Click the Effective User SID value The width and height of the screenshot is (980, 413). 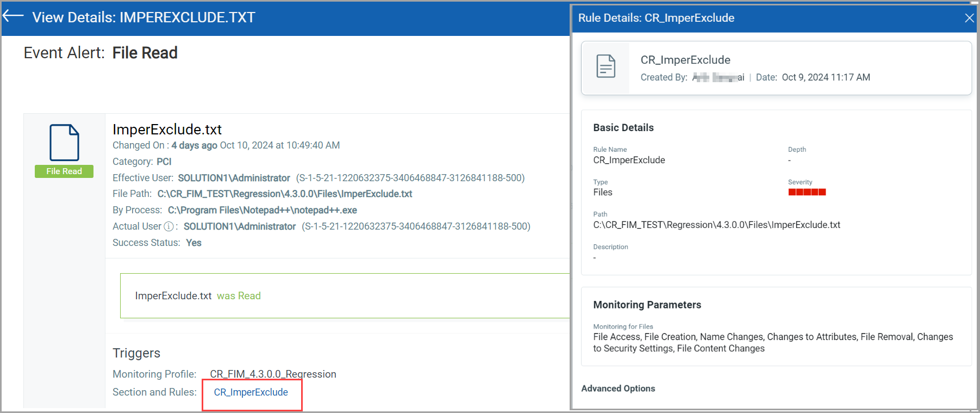410,178
